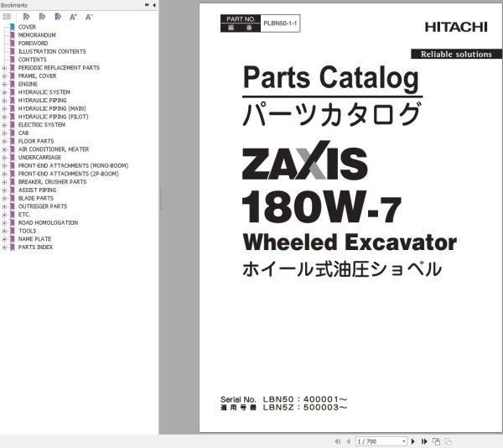This screenshot has height=448, width=503.
Task: Open the bookmarks options menu icon
Action: 7,17
